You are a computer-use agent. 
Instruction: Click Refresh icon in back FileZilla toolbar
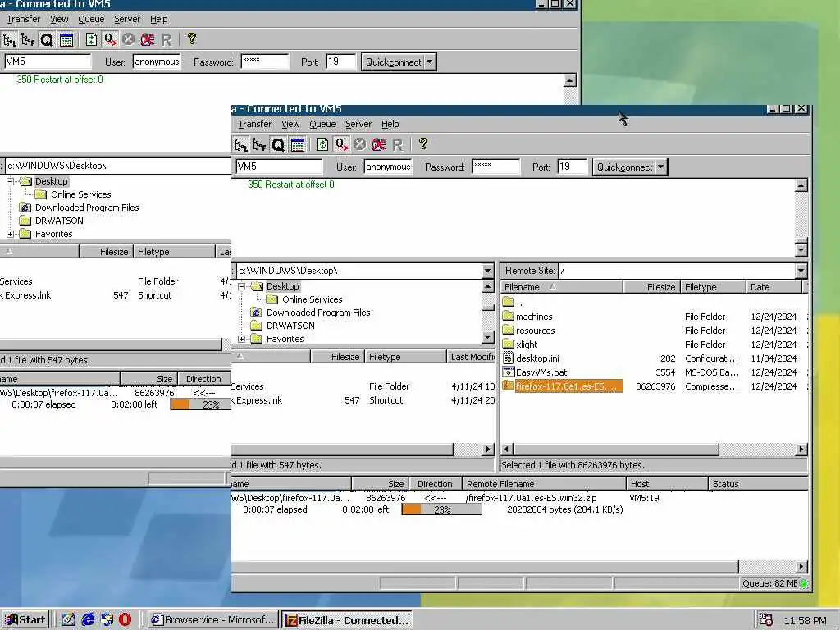[91, 39]
